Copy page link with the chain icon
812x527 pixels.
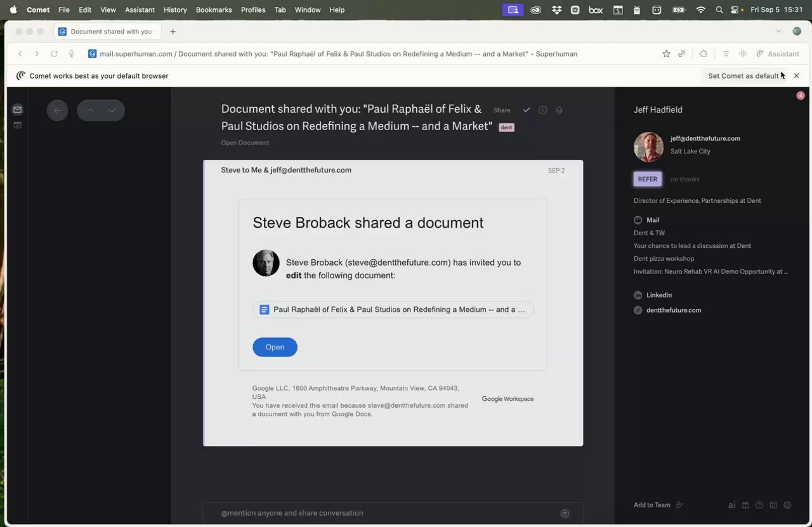click(681, 54)
